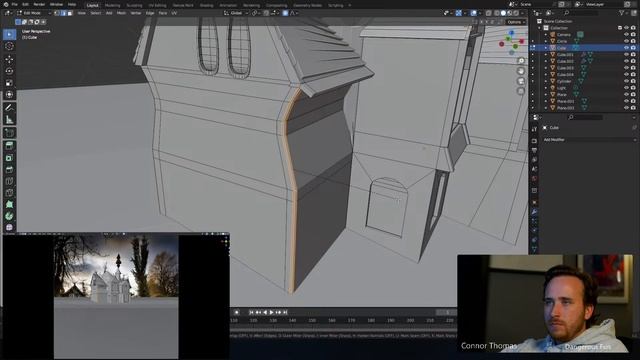Hide Light object via its eye icon
Image resolution: width=640 pixels, height=360 pixels.
(626, 88)
